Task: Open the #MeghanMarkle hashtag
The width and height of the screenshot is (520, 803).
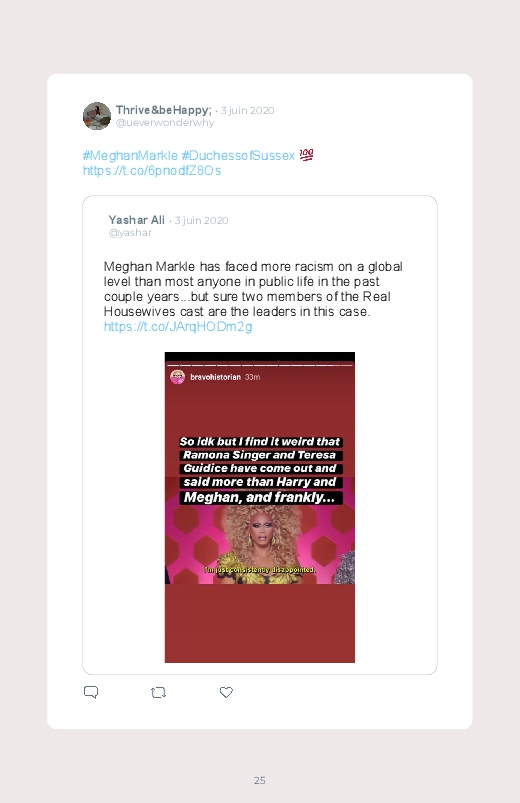Action: tap(130, 155)
